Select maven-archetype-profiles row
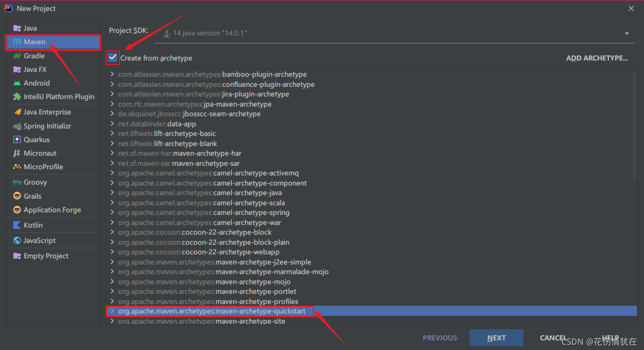This screenshot has width=644, height=350. pyautogui.click(x=371, y=301)
